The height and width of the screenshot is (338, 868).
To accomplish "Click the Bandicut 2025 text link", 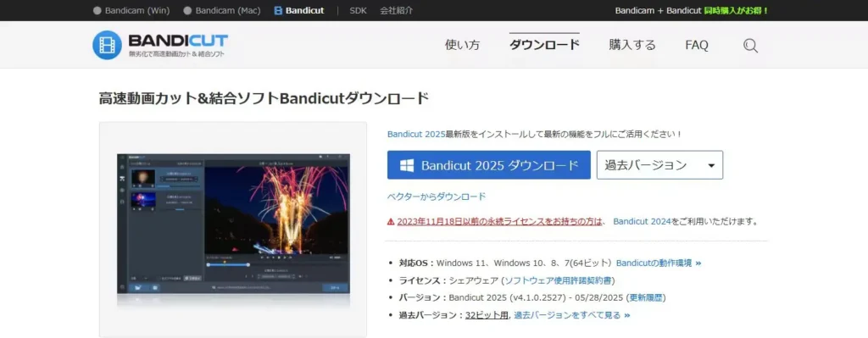I will tap(416, 134).
